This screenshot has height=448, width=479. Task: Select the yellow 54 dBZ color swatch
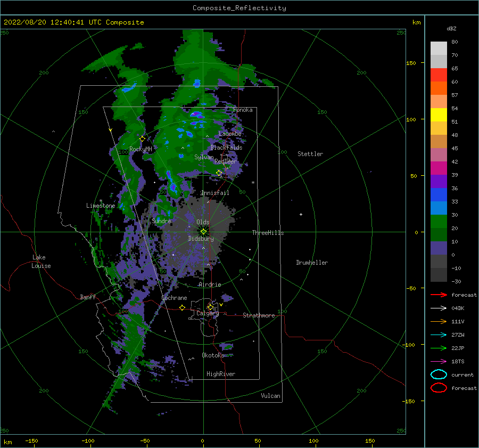point(439,115)
